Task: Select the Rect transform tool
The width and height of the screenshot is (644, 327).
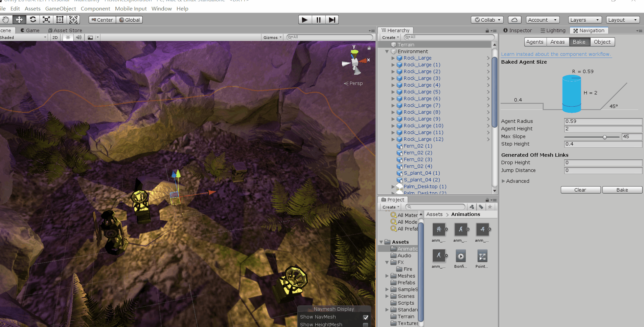Action: [x=60, y=20]
